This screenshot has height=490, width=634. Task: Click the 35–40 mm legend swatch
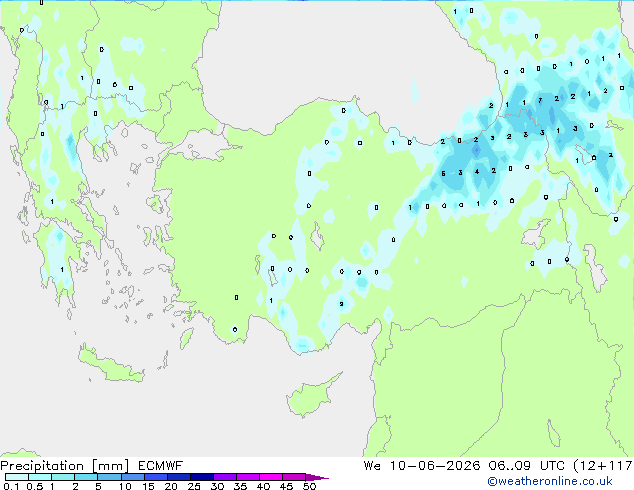(x=247, y=477)
